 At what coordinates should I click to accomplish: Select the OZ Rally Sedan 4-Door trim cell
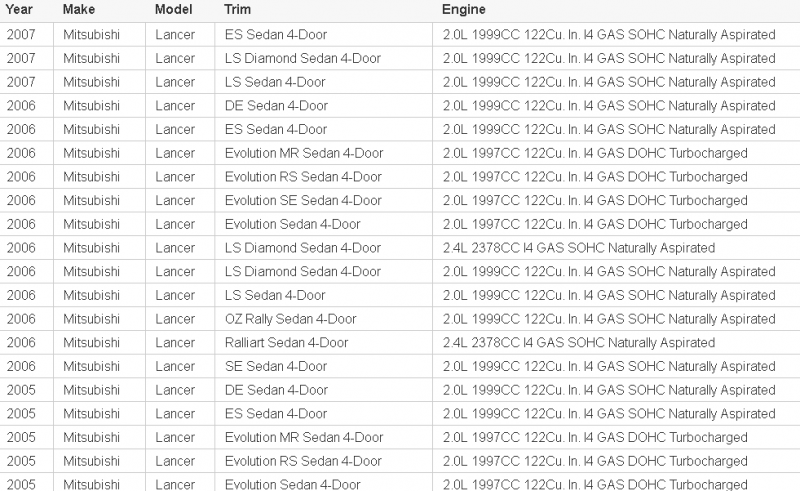[291, 319]
